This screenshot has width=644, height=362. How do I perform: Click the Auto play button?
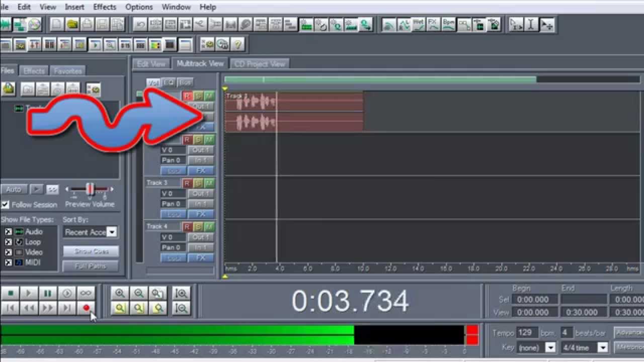(x=14, y=190)
